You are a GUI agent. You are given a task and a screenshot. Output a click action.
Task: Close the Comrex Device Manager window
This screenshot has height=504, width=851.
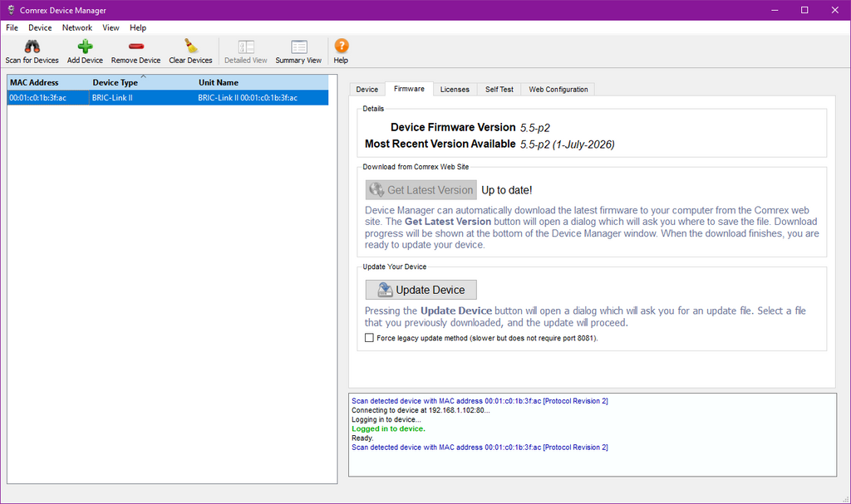coord(834,10)
